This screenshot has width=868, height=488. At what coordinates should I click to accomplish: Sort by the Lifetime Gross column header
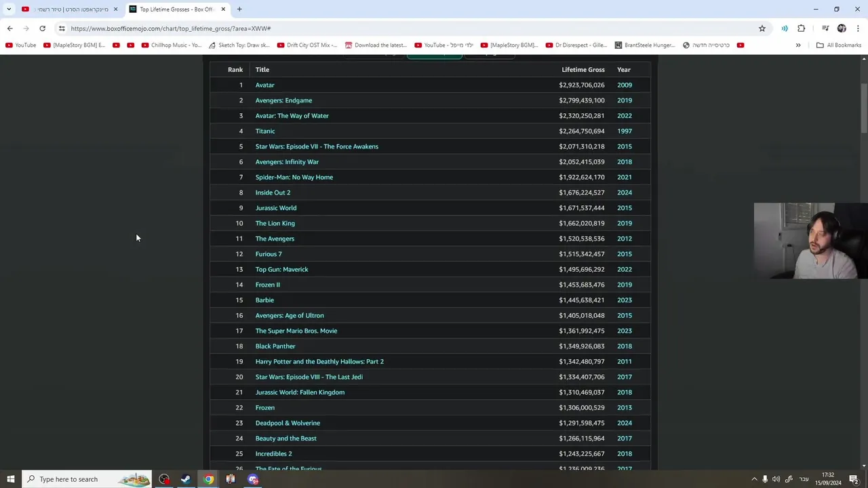[x=583, y=70]
